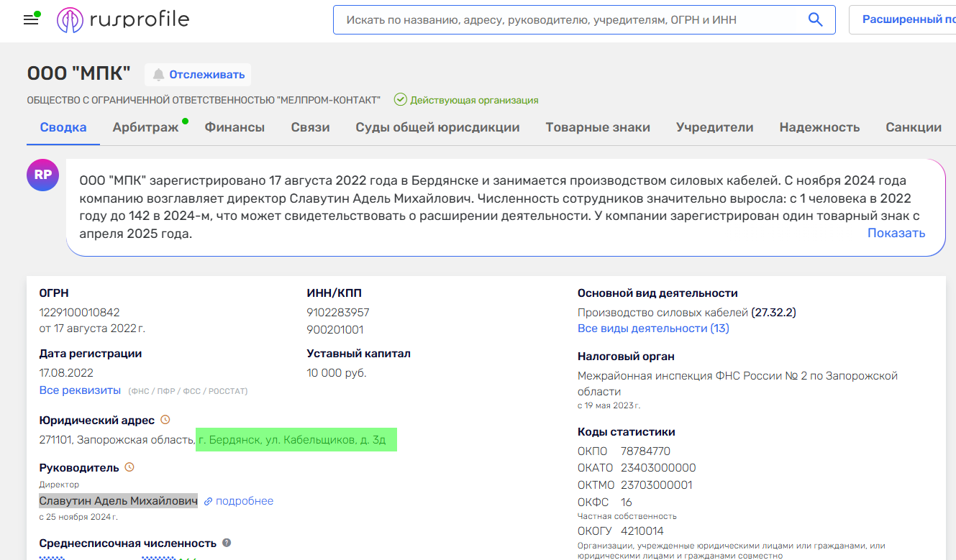This screenshot has width=956, height=560.
Task: Click the Rusprofile logo
Action: 123,20
